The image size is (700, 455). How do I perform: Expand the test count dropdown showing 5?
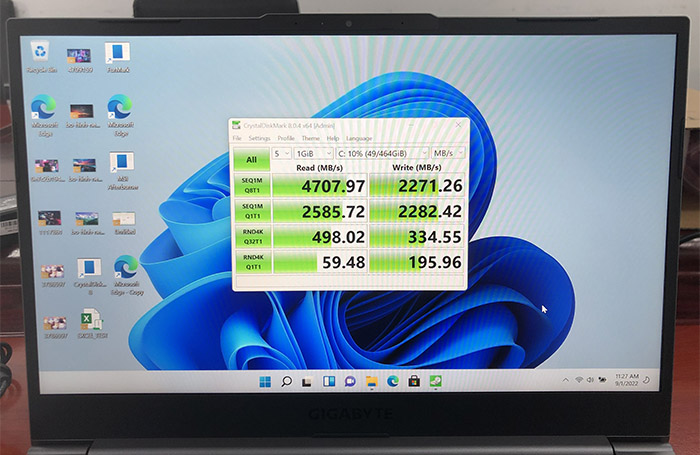click(x=281, y=153)
